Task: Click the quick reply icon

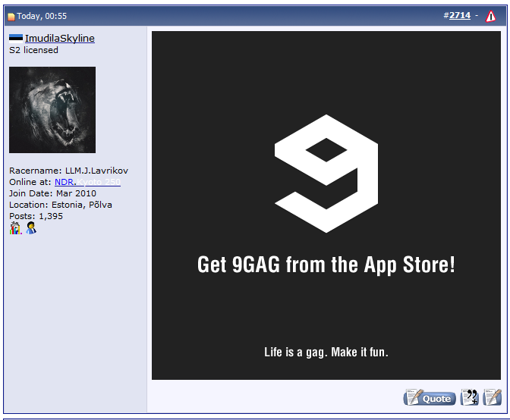Action: [x=493, y=397]
